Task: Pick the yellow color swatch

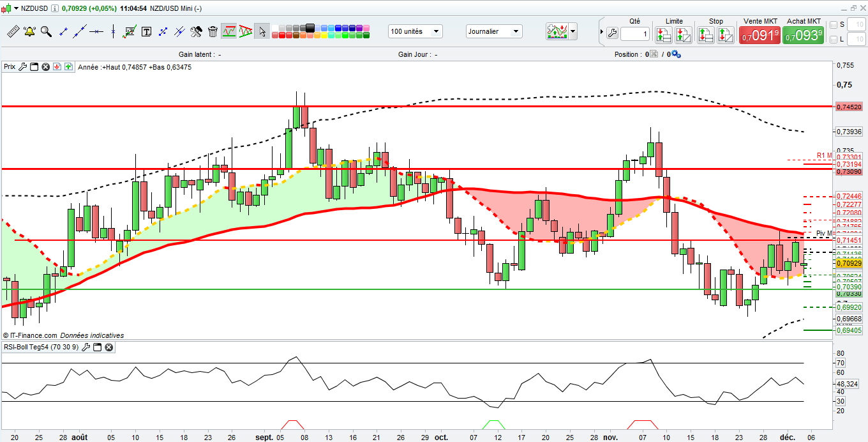Action: click(x=324, y=35)
